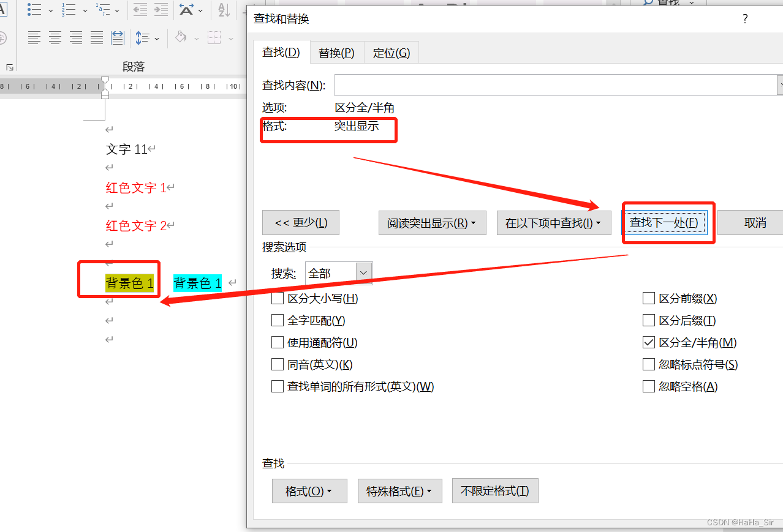Viewport: 783px width, 532px height.
Task: Sort the selected paragraphs A-Z
Action: [x=224, y=9]
